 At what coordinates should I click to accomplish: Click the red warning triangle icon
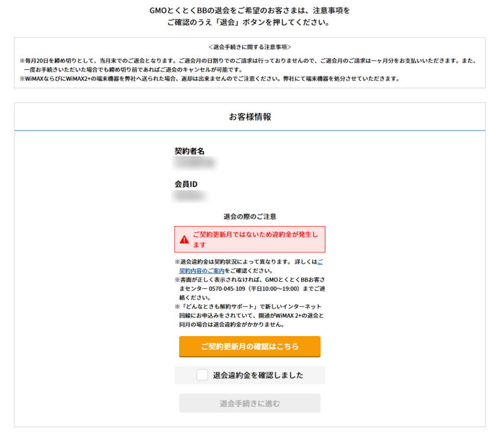(x=184, y=239)
